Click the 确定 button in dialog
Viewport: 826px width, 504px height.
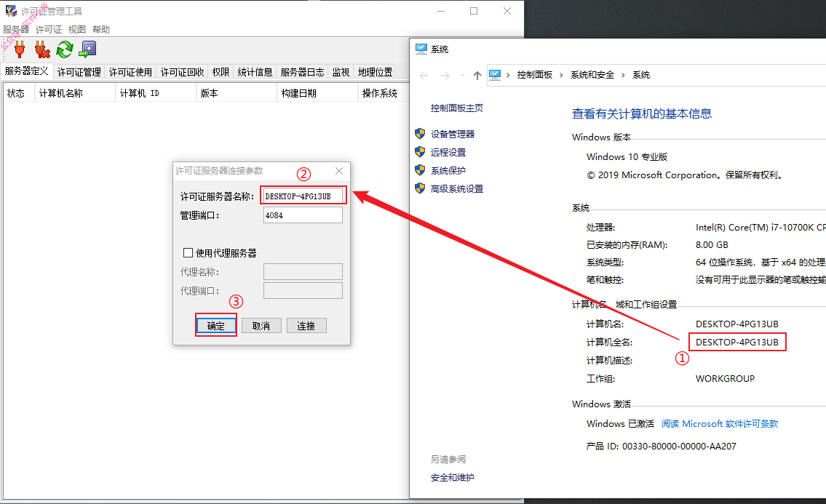(216, 326)
